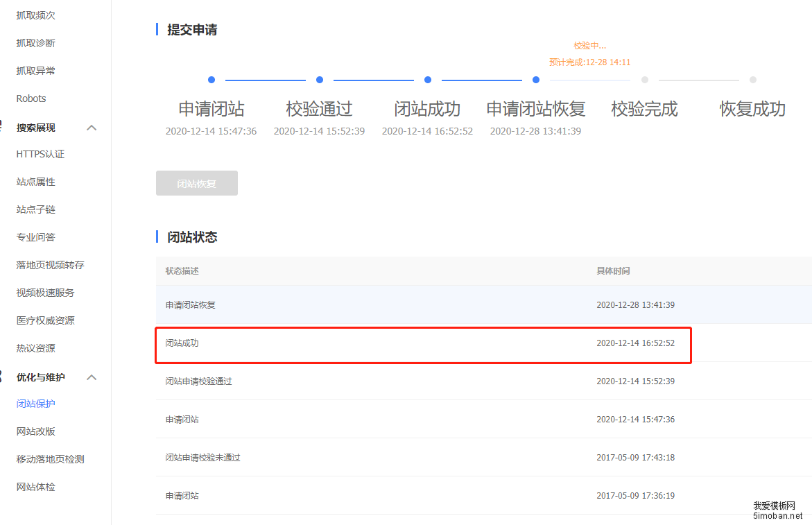This screenshot has width=812, height=525.
Task: Open 专业问答 sidebar link
Action: point(35,237)
